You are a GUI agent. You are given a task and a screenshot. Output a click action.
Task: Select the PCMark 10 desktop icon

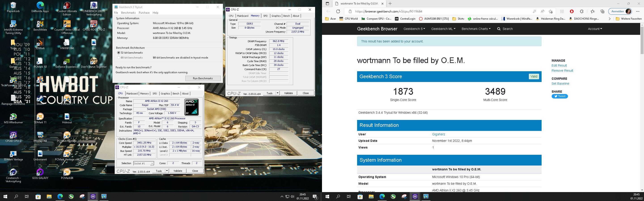40,63
